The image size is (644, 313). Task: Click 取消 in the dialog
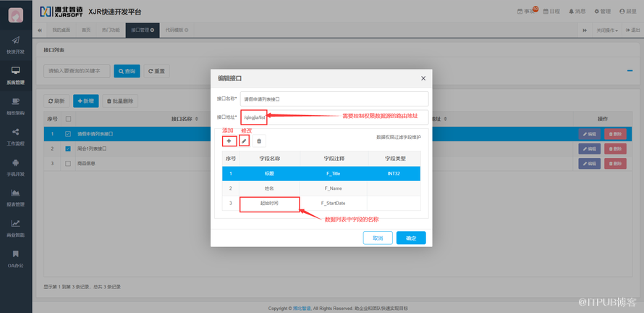(x=378, y=238)
